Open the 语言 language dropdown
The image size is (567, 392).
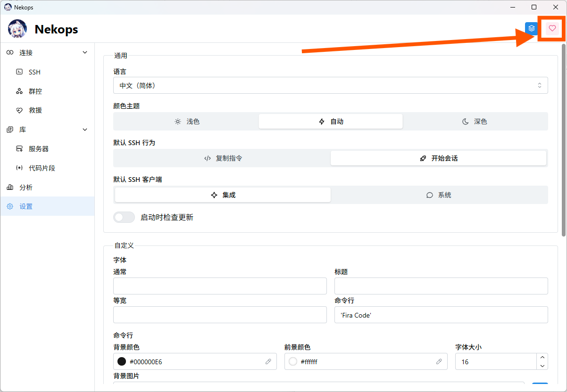coord(330,86)
